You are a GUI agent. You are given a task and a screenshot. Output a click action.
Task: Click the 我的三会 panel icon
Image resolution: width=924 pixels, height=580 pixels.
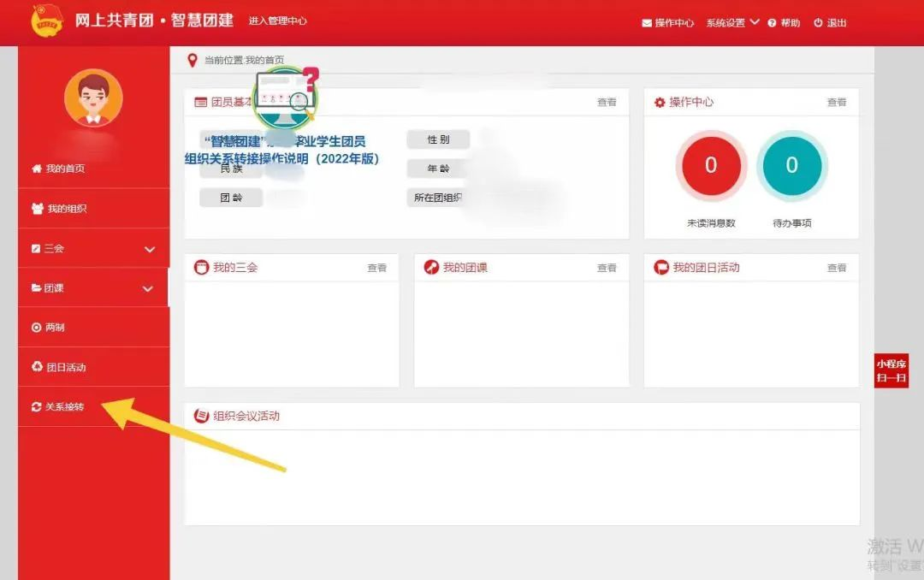202,268
